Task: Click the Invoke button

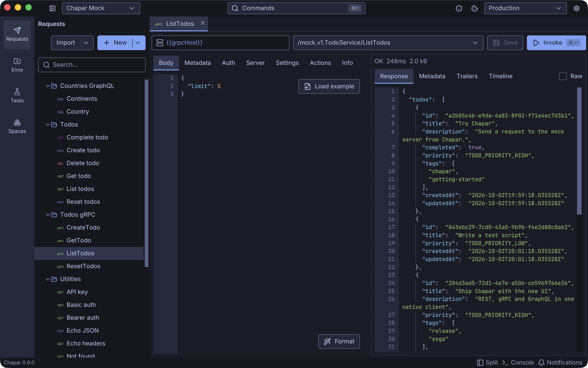Action: [x=556, y=43]
